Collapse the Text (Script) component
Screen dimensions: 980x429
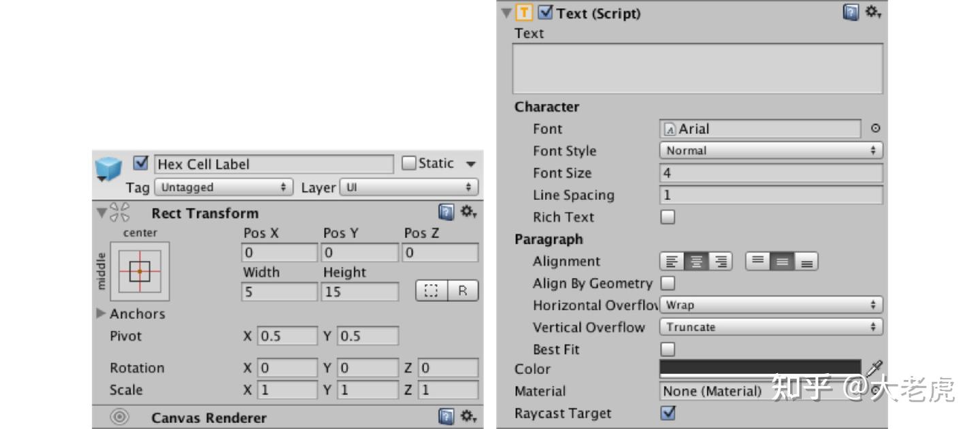[506, 12]
